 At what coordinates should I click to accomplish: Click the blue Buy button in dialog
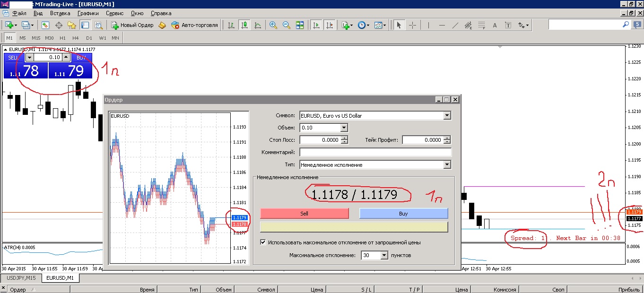(403, 214)
